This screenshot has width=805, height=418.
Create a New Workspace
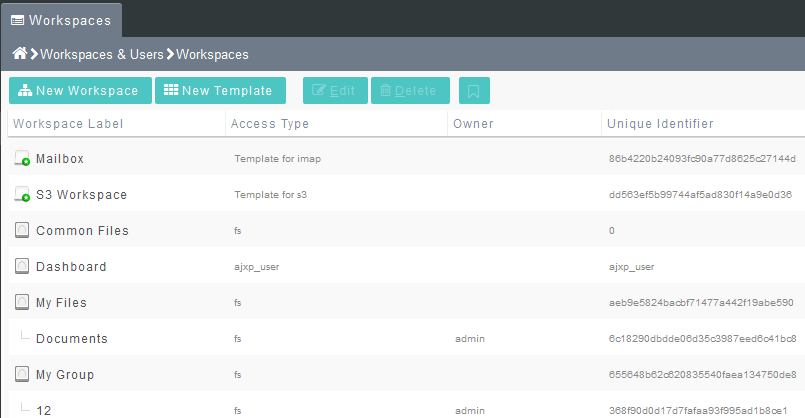click(80, 91)
